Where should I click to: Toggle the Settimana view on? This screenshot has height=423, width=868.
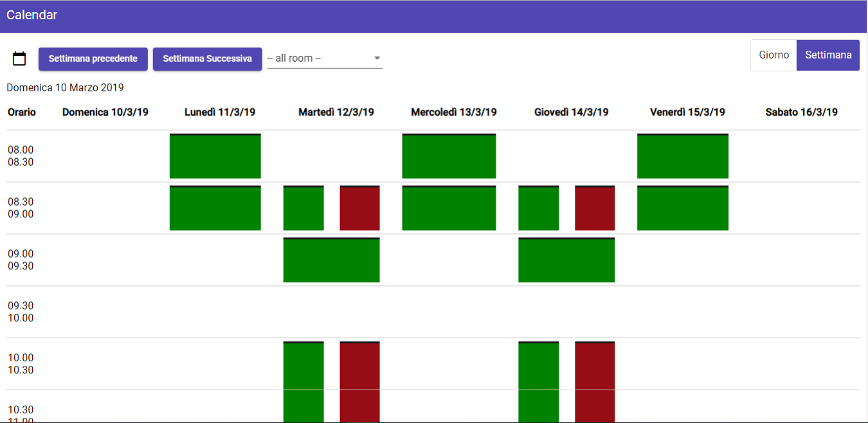(x=828, y=55)
